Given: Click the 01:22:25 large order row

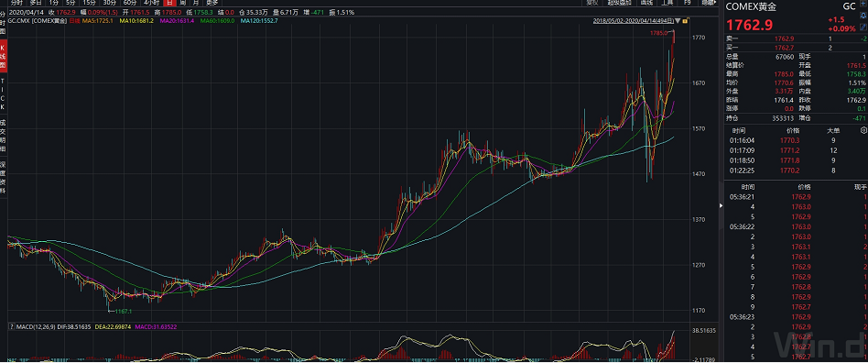Looking at the screenshot, I should point(796,170).
